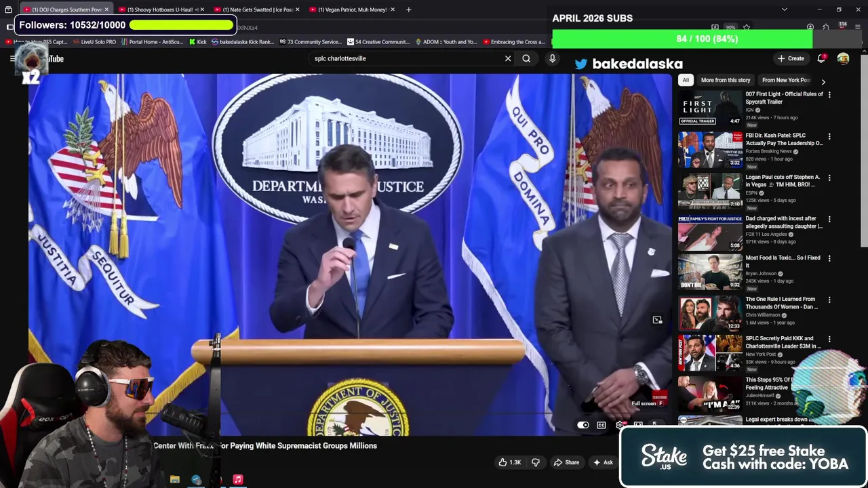This screenshot has width=868, height=488.
Task: Open the account avatar menu
Action: [843, 58]
